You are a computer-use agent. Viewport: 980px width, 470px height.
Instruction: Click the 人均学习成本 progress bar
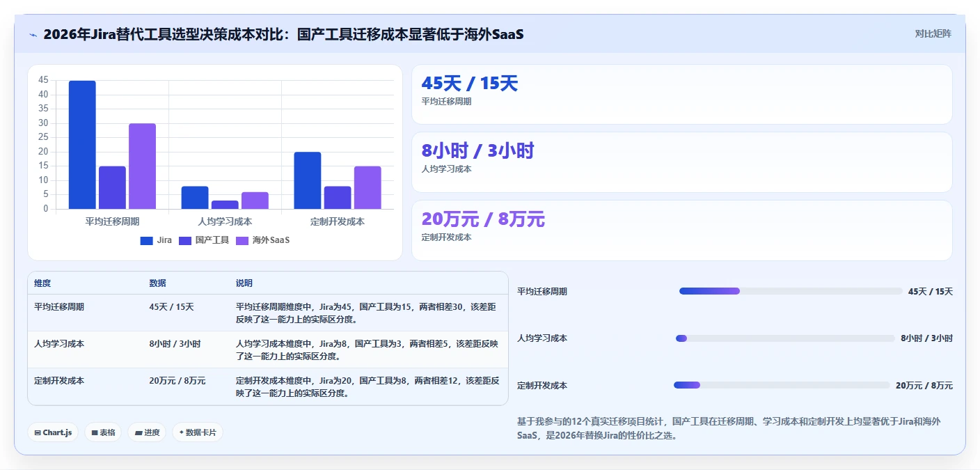[785, 338]
